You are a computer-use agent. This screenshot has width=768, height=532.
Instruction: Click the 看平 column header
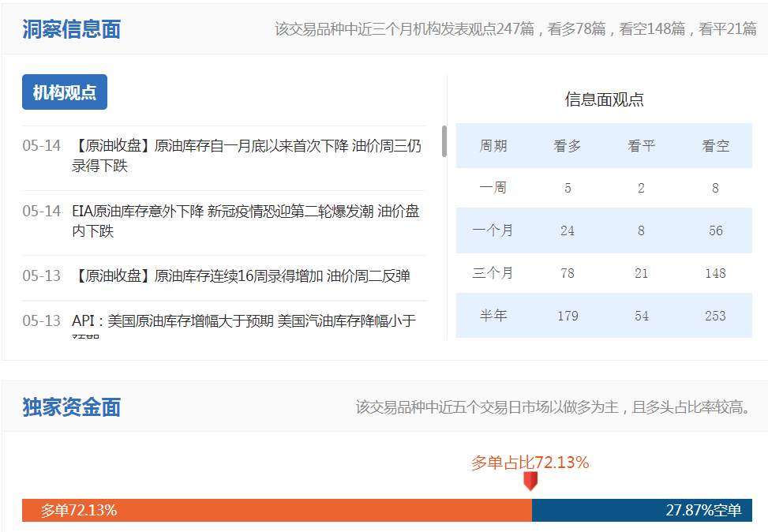[x=641, y=145]
